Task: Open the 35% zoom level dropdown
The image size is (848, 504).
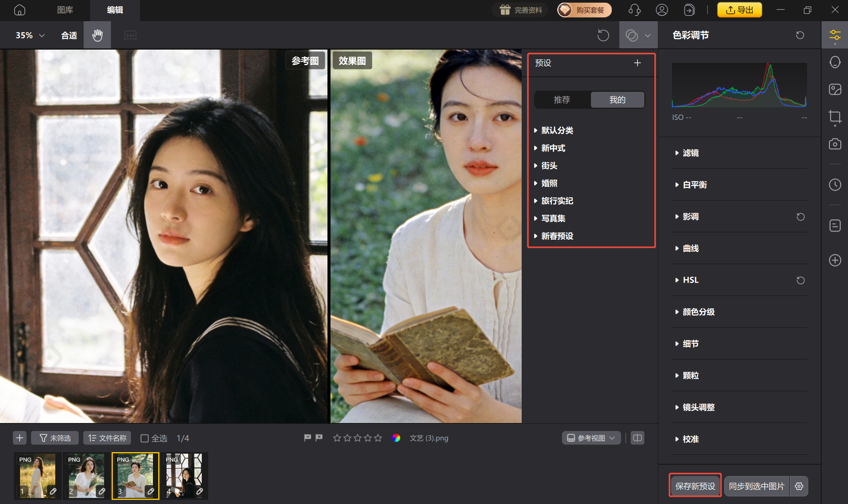Action: pyautogui.click(x=30, y=35)
